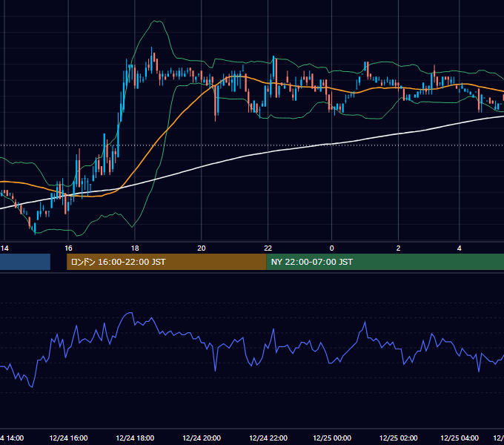This screenshot has height=445, width=504.
Task: Click the "12/25 04:00" date label
Action: 460,438
